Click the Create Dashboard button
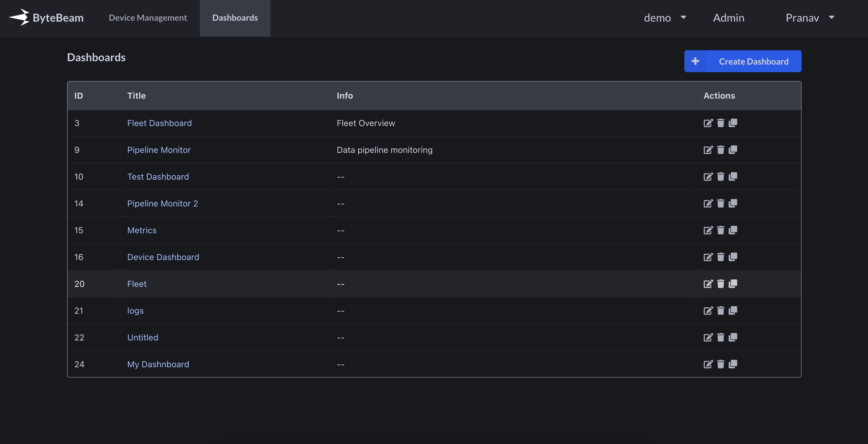The height and width of the screenshot is (444, 868). [x=743, y=61]
